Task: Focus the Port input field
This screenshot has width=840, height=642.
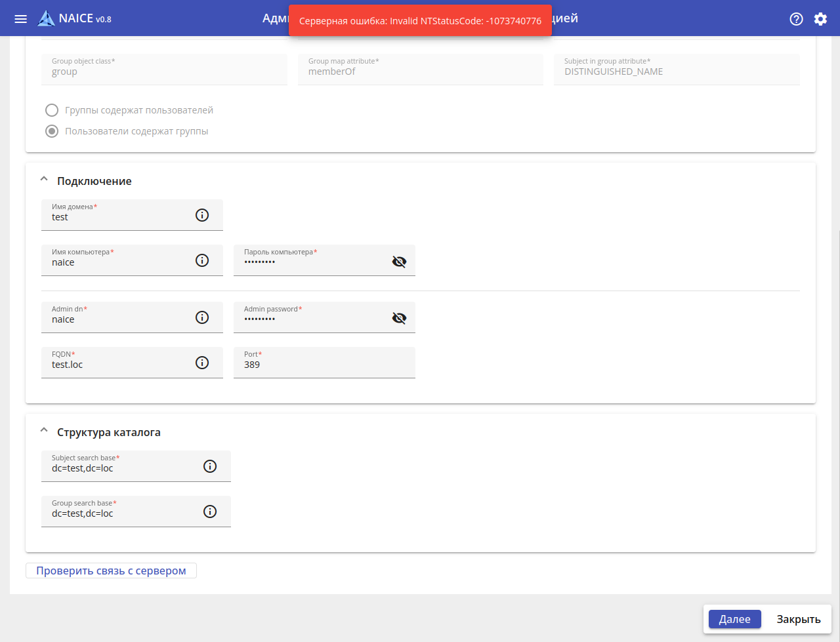Action: 324,365
